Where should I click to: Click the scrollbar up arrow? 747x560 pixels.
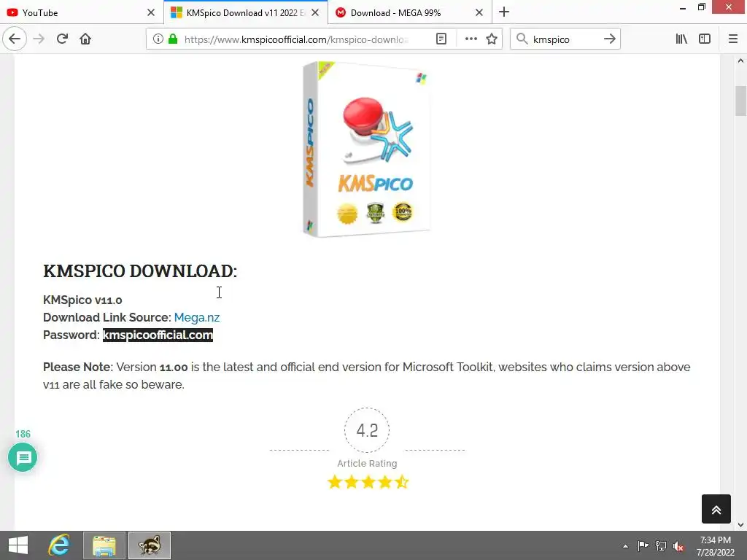[740, 61]
